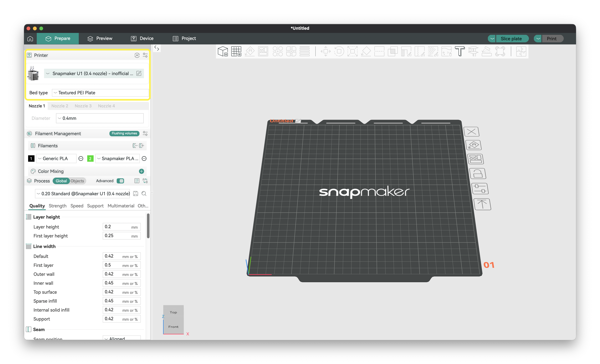Viewport: 600px width, 364px height.
Task: Select the Seam painting tool icon
Action: [419, 51]
